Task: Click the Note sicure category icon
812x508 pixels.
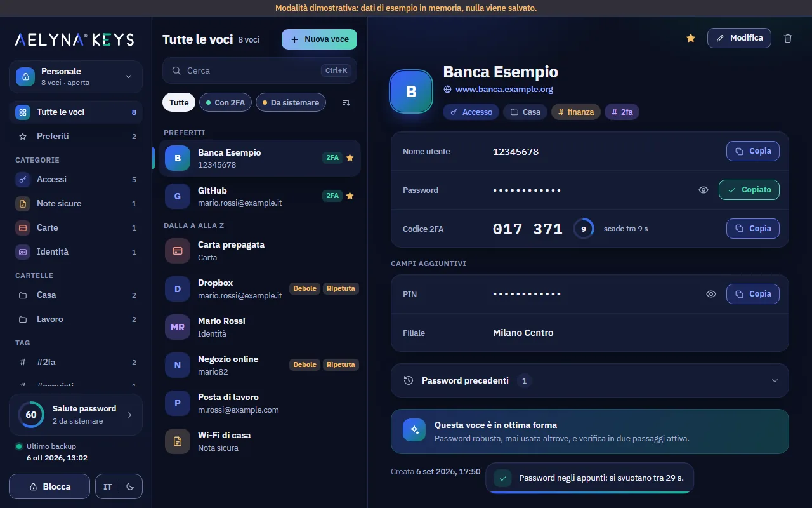Action: [x=23, y=204]
